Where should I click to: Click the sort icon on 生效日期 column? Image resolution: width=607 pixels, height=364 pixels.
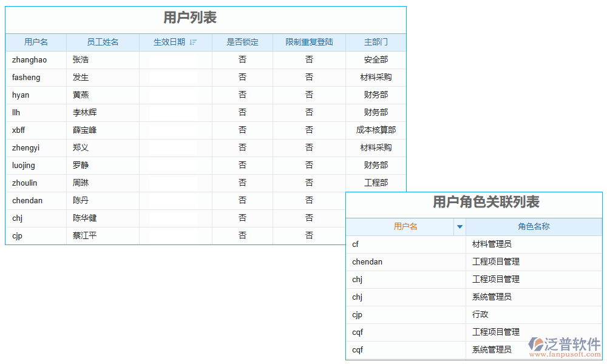pos(192,42)
